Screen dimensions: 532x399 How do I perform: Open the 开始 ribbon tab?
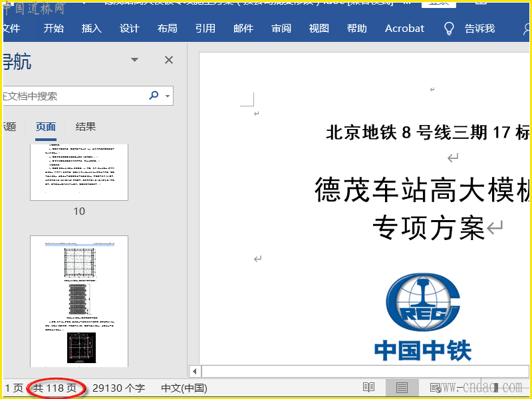point(54,28)
